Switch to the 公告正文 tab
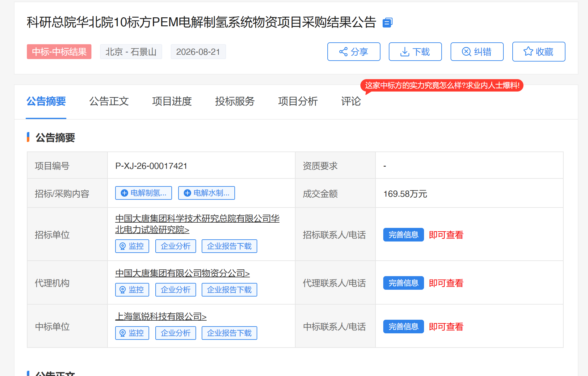The image size is (588, 376). point(109,101)
